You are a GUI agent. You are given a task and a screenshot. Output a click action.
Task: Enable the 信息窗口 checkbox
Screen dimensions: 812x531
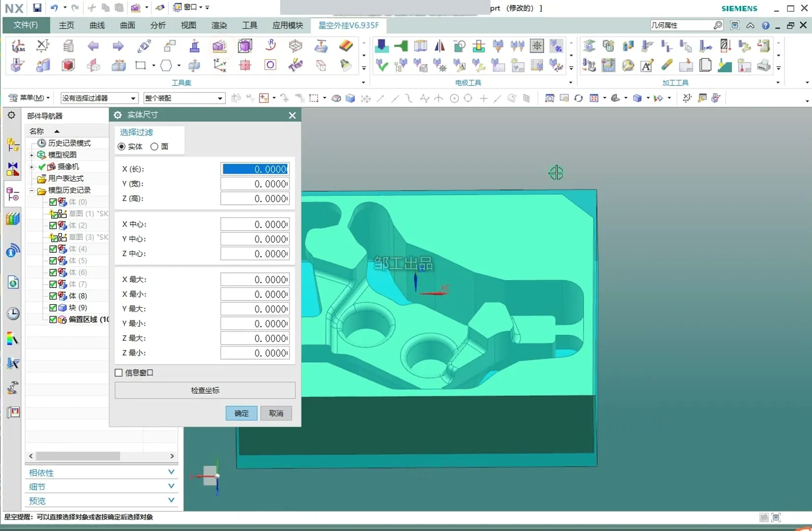[x=118, y=373]
